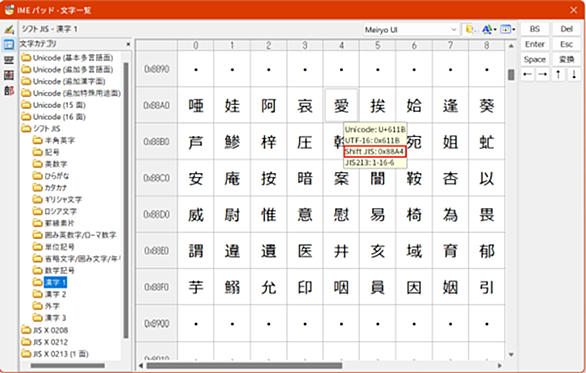The image size is (586, 373).
Task: Click the Space button
Action: pyautogui.click(x=534, y=59)
